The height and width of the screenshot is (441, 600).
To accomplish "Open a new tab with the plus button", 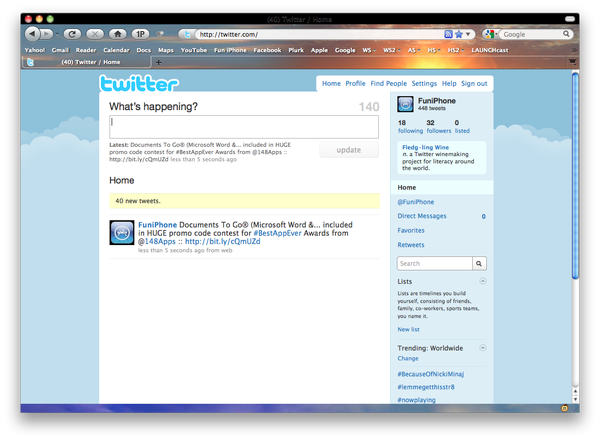I will pyautogui.click(x=158, y=62).
